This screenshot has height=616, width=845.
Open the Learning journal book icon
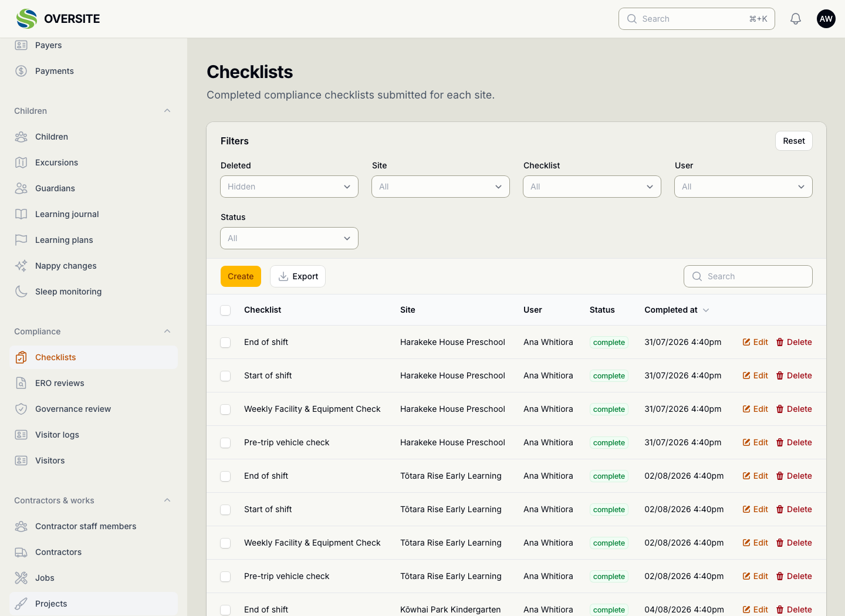click(x=21, y=214)
